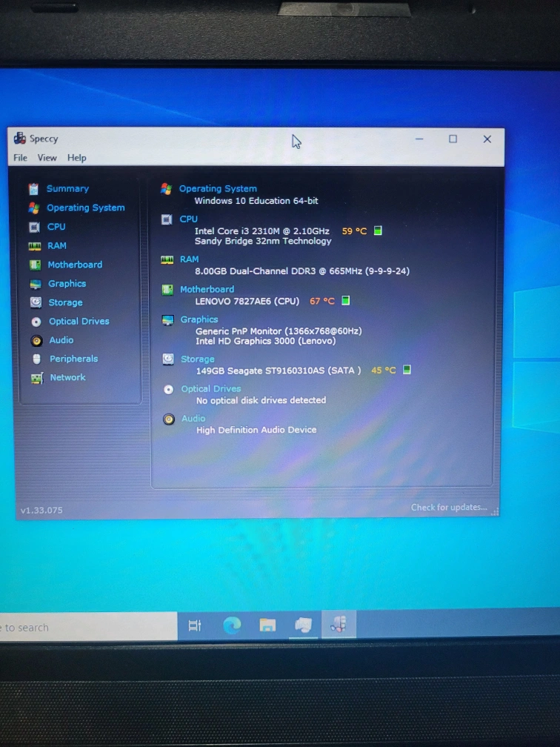The height and width of the screenshot is (747, 560).
Task: Select the Network icon in the sidebar
Action: [36, 378]
